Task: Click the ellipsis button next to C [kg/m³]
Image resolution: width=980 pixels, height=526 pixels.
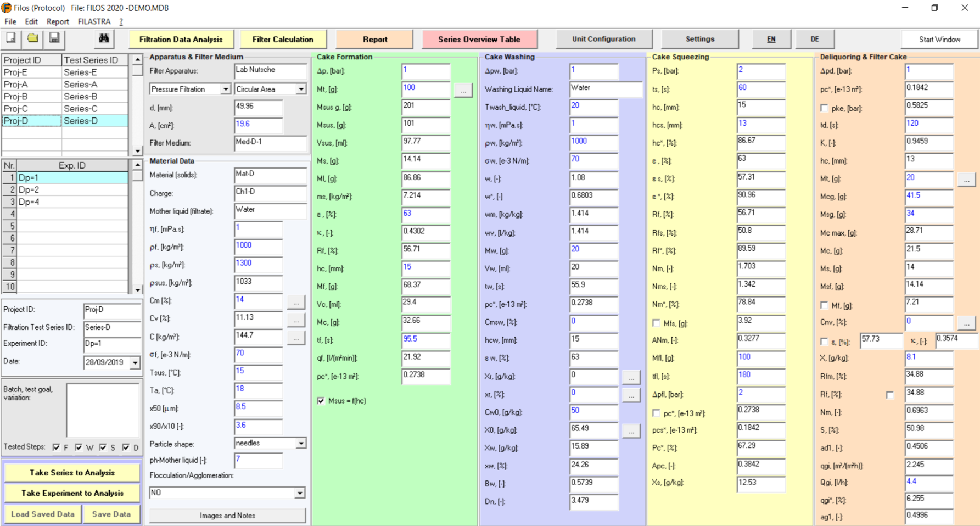Action: tap(296, 338)
